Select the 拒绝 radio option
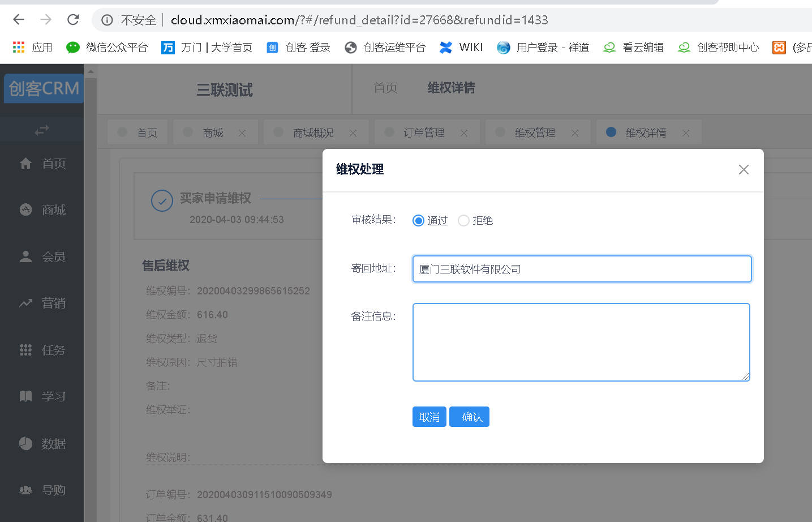This screenshot has height=522, width=812. point(463,221)
